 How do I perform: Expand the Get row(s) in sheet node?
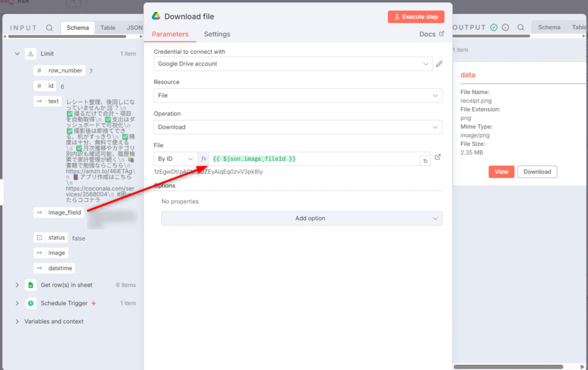(x=17, y=285)
